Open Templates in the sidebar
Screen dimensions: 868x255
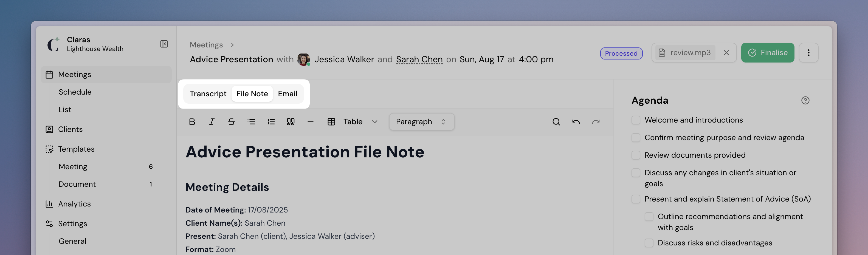76,149
